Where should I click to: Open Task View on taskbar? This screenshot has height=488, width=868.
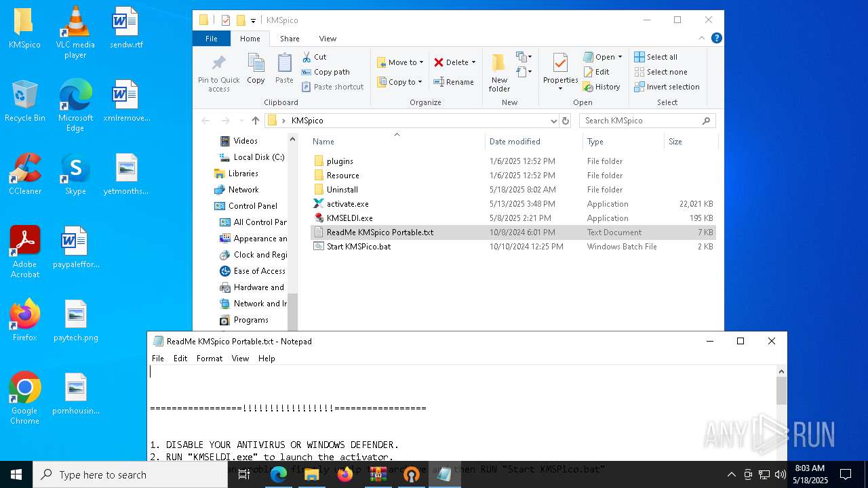pos(244,474)
